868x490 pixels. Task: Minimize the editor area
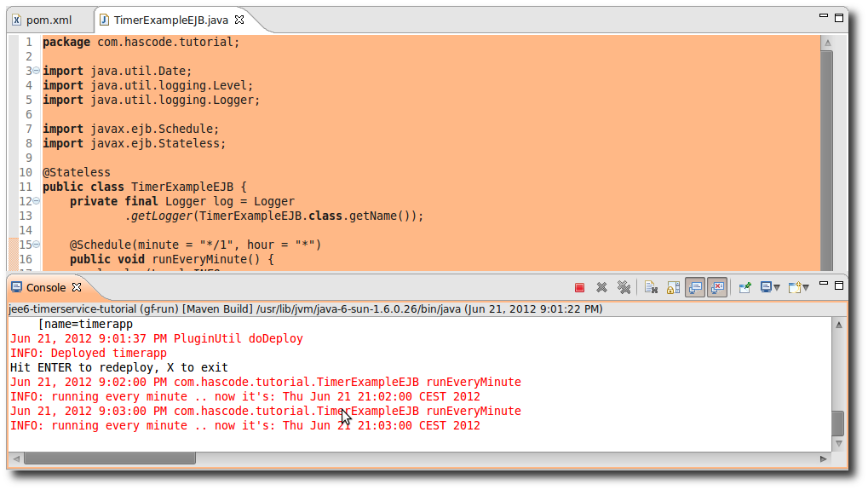click(x=824, y=16)
